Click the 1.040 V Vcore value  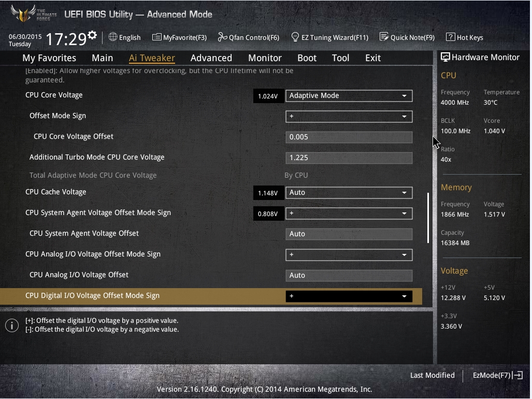pos(494,131)
